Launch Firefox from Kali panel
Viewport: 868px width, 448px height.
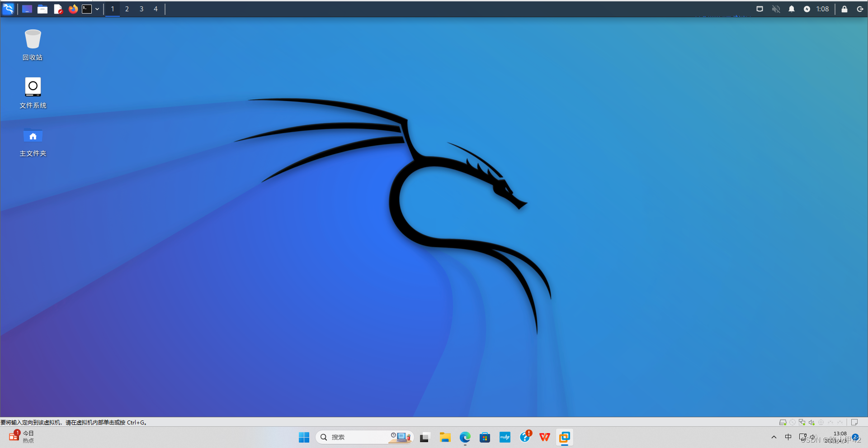coord(73,9)
